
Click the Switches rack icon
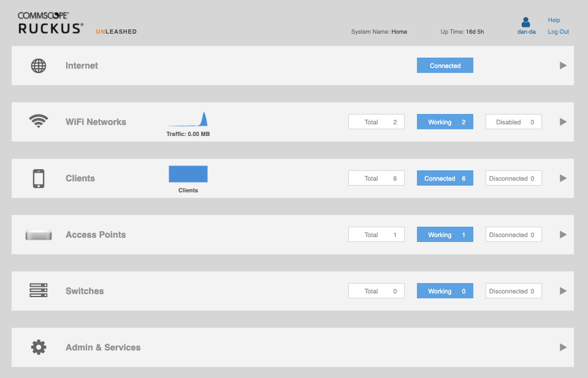point(39,291)
